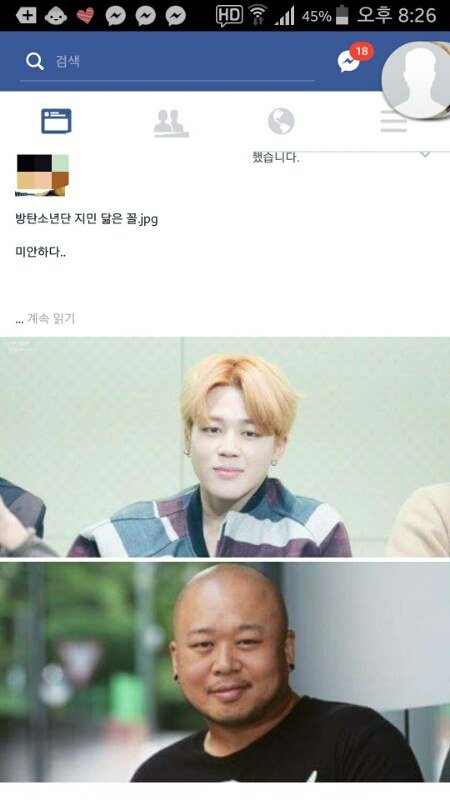Tap the 45% battery indicator
The image size is (450, 800).
pos(325,16)
